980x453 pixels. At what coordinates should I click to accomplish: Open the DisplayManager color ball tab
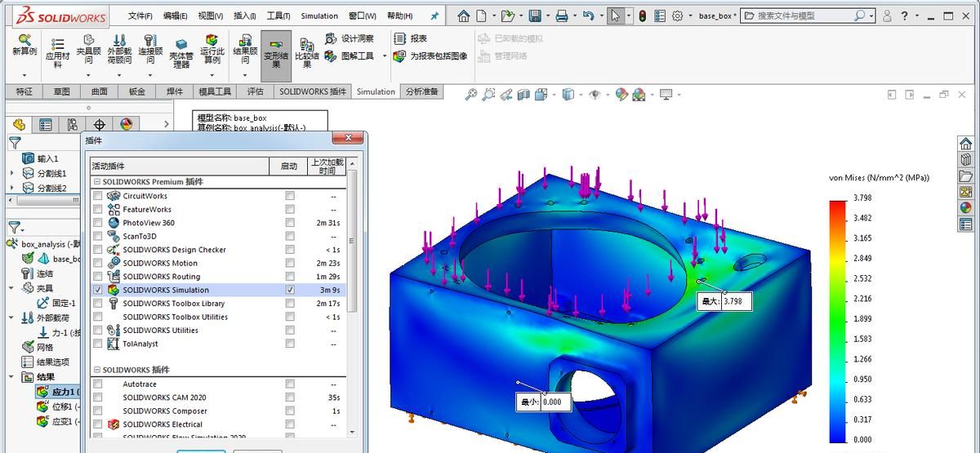tap(127, 125)
